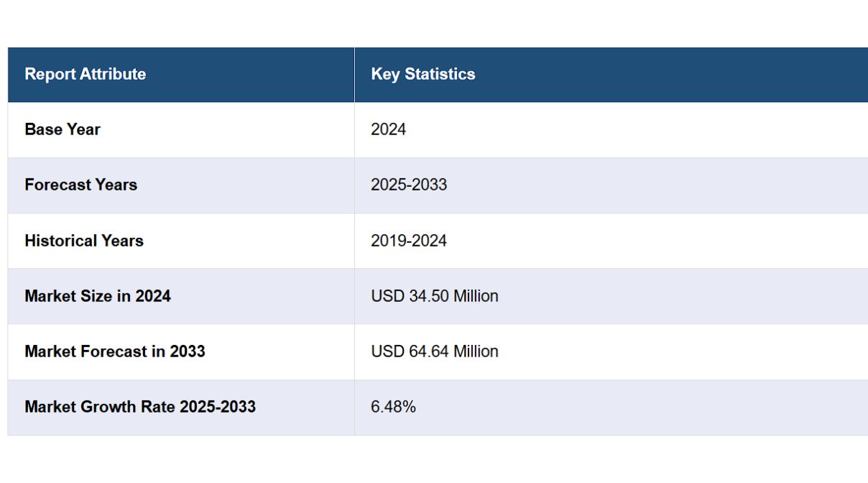The width and height of the screenshot is (868, 483).
Task: Select the Market Forecast in 2033 label
Action: [x=115, y=351]
